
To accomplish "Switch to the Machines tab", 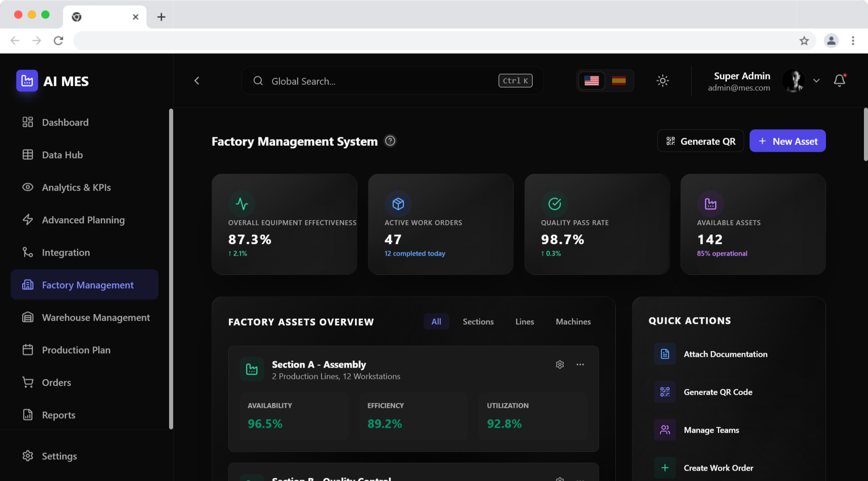I will (573, 322).
